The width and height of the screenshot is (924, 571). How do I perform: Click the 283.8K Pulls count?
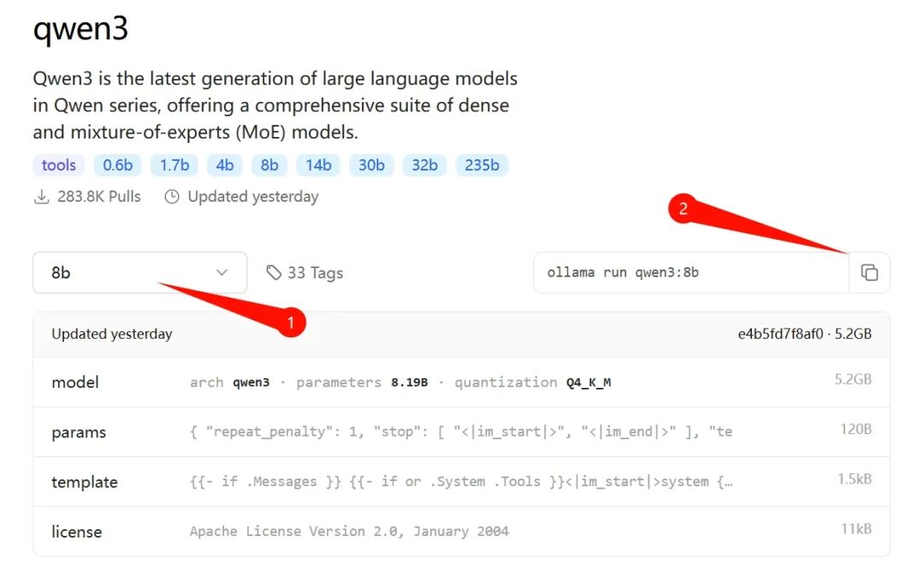click(99, 196)
